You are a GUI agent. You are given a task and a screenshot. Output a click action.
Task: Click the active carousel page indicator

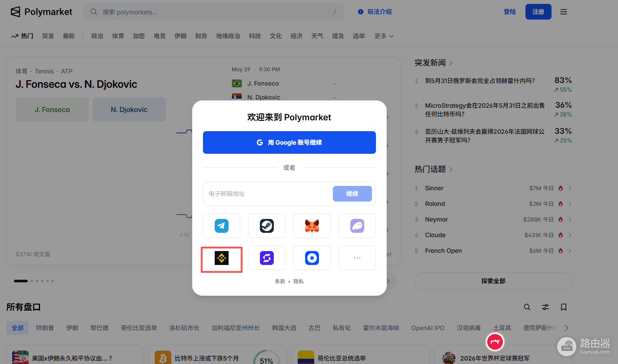click(x=21, y=281)
